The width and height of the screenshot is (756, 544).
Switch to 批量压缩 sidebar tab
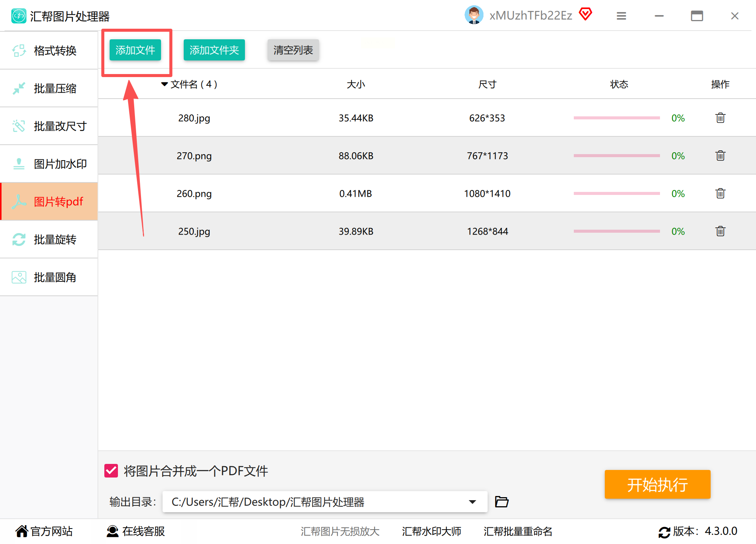49,88
